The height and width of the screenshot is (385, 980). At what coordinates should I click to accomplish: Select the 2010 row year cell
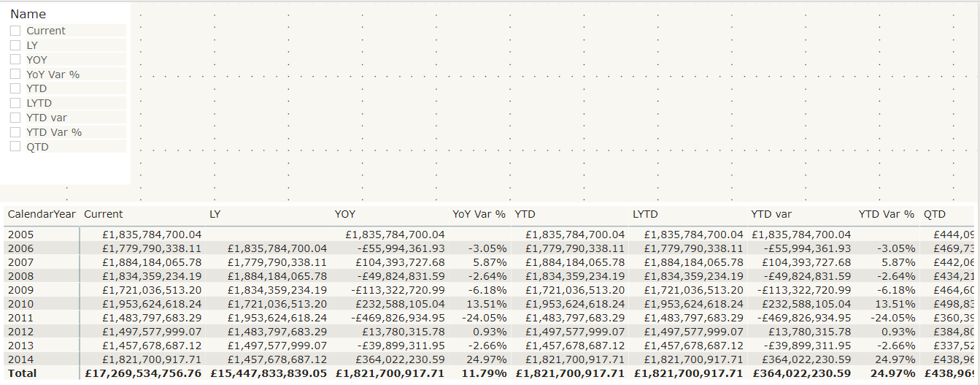(20, 304)
